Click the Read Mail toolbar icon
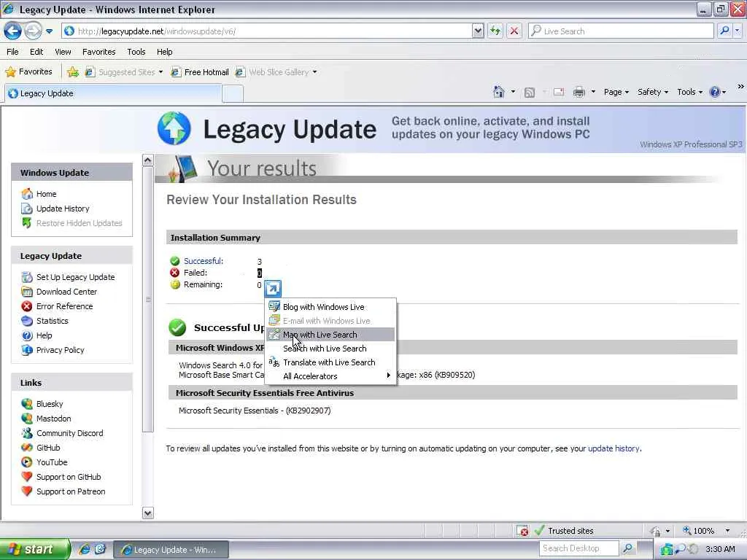 559,92
